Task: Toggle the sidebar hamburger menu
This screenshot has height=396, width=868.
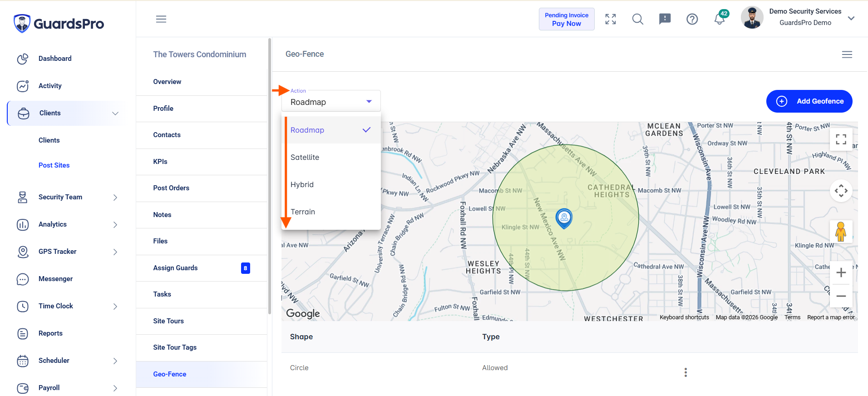Action: [x=161, y=19]
